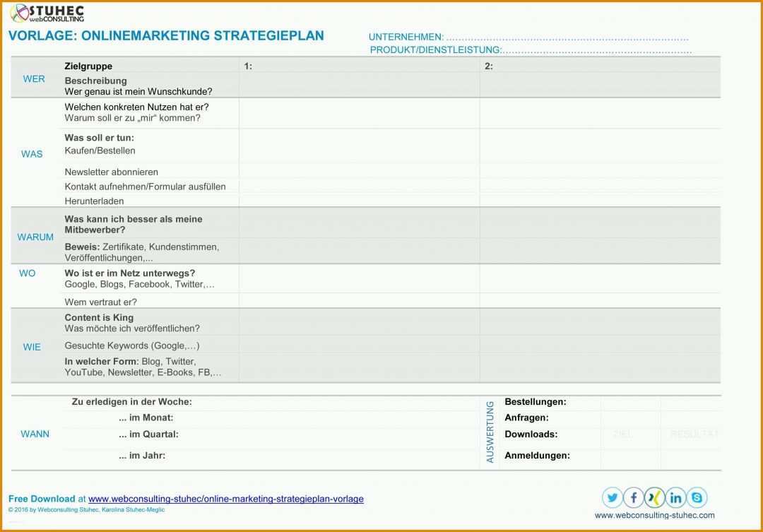Image resolution: width=763 pixels, height=532 pixels.
Task: Click 'Welchen konkreten Nutzen hat er?'
Action: tap(137, 107)
